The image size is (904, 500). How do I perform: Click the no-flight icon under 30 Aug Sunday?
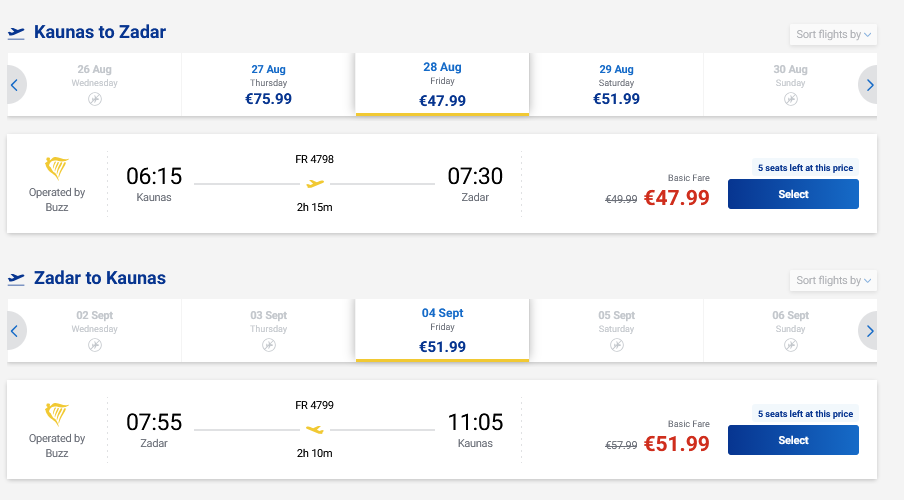(x=790, y=99)
